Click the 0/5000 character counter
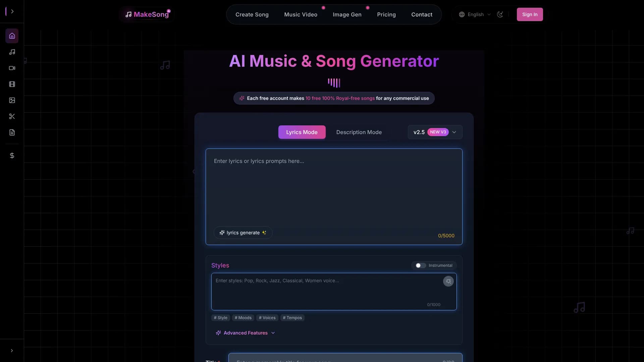Viewport: 644px width, 362px height. pos(446,236)
